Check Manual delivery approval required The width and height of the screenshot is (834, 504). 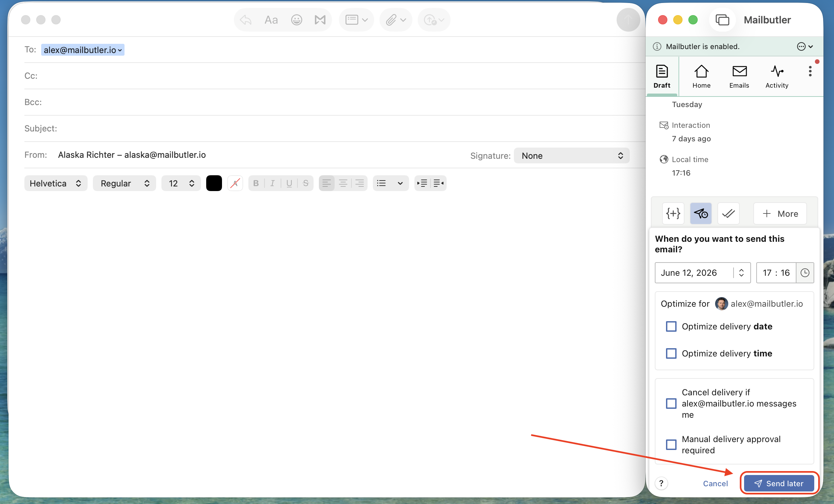click(671, 444)
